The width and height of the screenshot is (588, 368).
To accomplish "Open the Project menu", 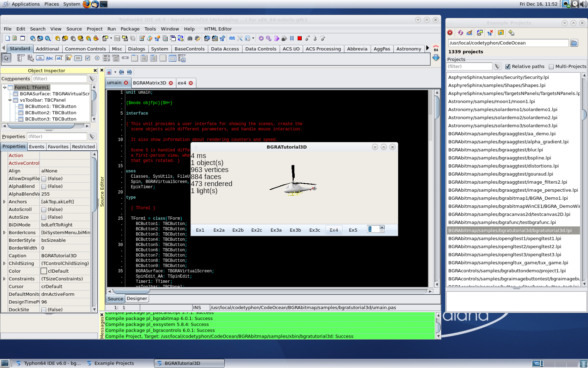I will point(94,29).
